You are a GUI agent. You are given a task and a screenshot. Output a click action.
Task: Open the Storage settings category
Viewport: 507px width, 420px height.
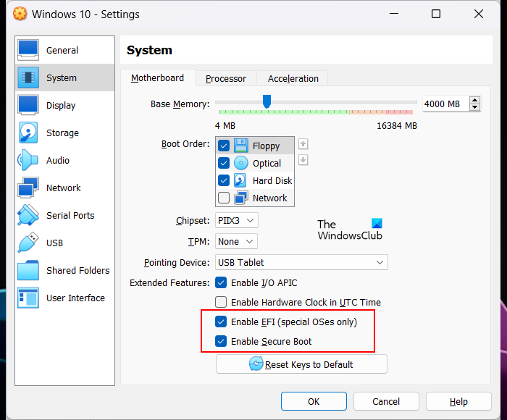[65, 133]
